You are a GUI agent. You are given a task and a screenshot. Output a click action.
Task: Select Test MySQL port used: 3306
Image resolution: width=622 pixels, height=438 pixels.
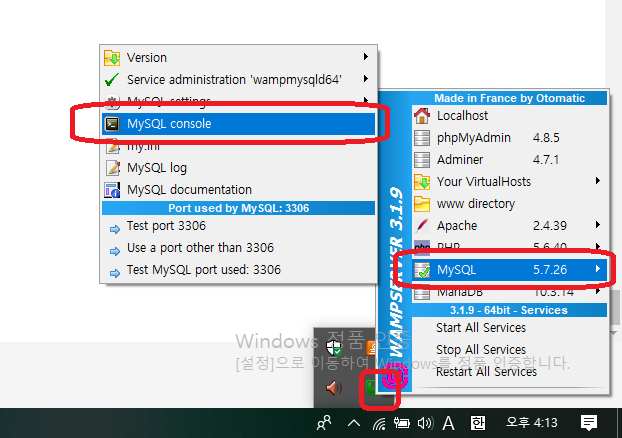(238, 270)
